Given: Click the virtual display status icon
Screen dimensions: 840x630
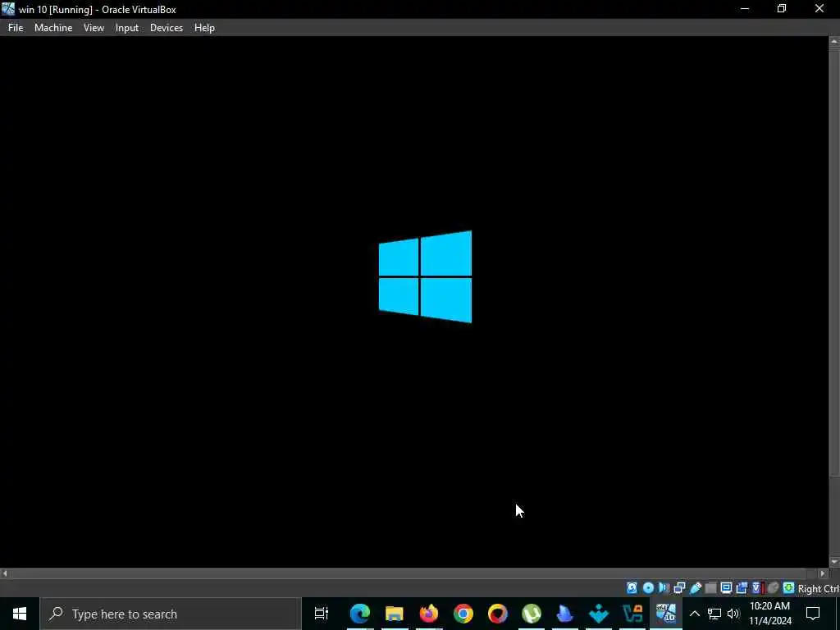Looking at the screenshot, I should point(727,588).
